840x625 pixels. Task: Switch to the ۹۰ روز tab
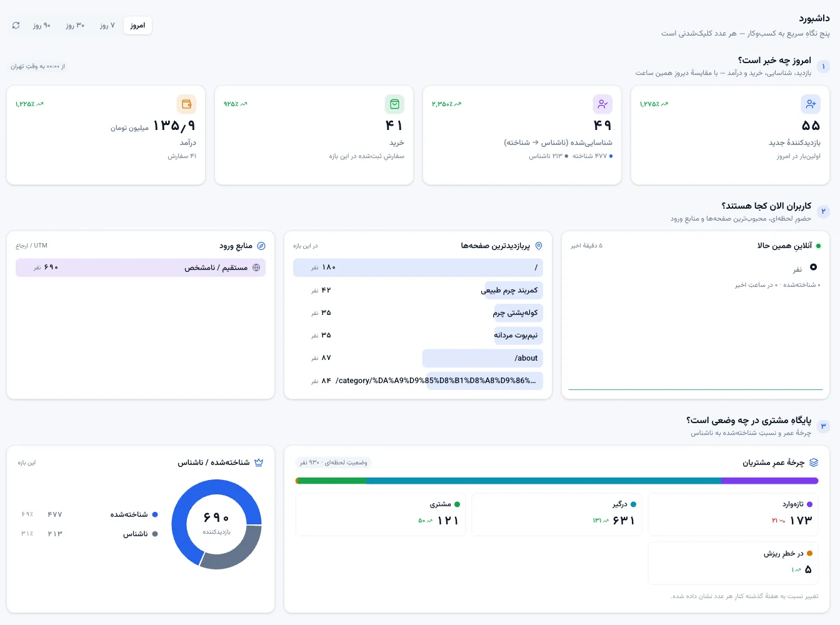(42, 26)
